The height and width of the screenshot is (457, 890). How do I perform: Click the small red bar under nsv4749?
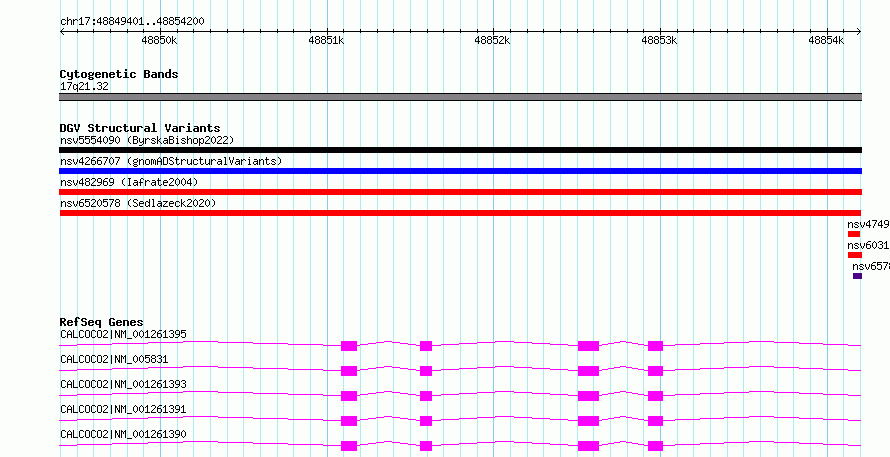pyautogui.click(x=854, y=234)
